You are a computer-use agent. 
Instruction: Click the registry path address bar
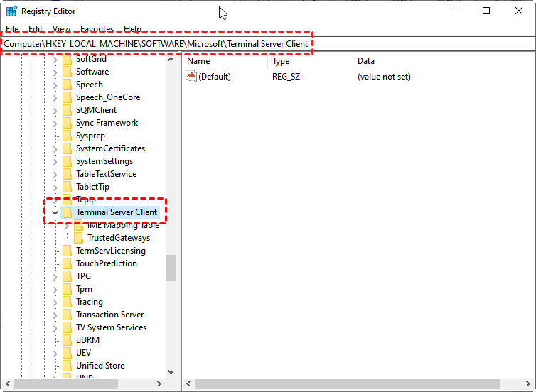268,44
